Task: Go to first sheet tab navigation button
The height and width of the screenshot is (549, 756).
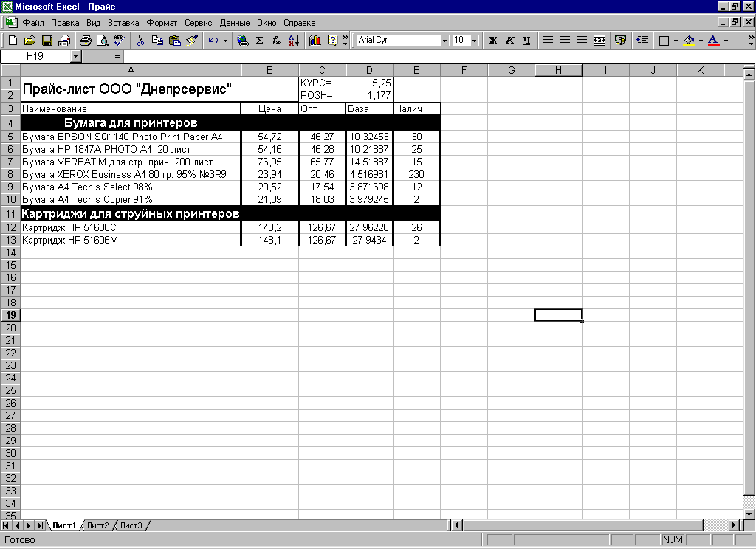Action: tap(6, 525)
